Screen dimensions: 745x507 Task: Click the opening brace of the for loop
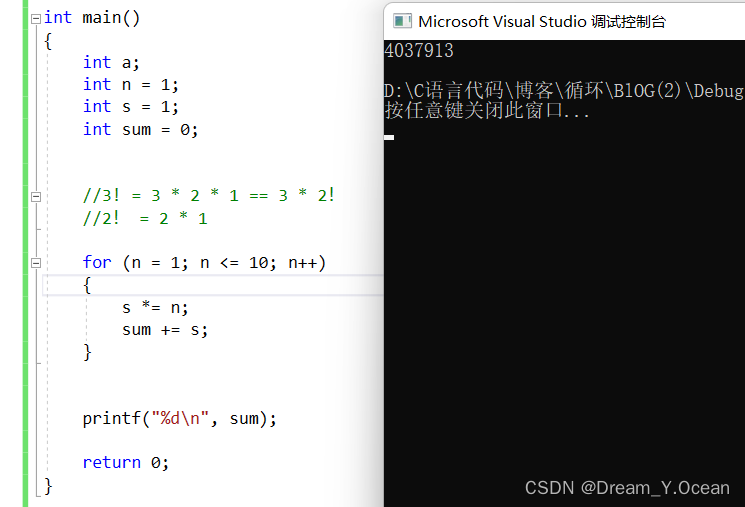coord(87,286)
